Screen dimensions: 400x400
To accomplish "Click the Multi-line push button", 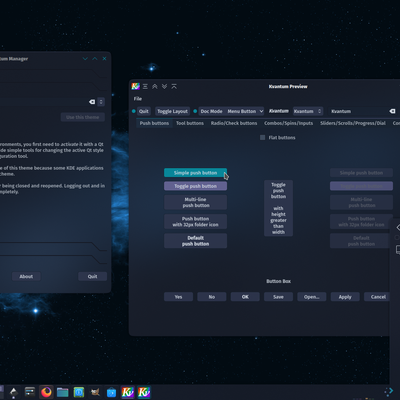I will pos(195,202).
